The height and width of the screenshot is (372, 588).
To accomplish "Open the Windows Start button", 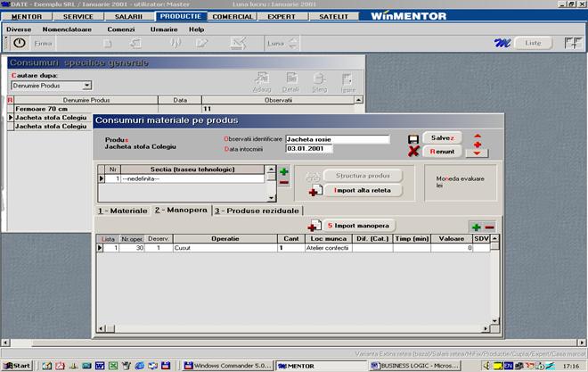I will 16,366.
